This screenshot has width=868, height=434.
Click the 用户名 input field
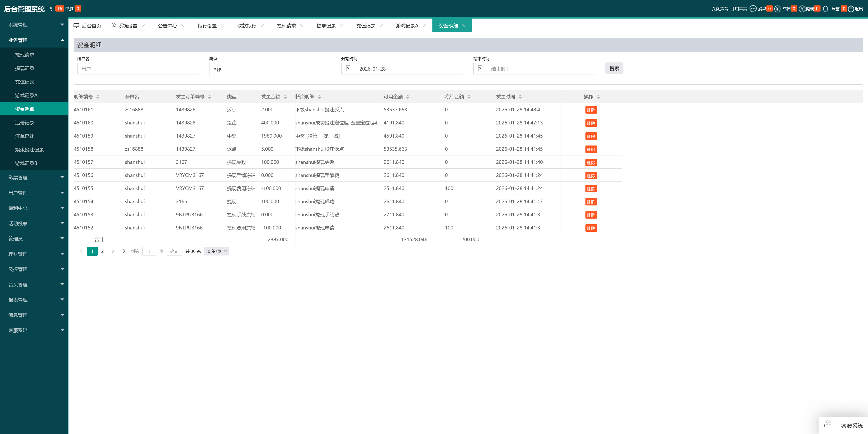pyautogui.click(x=138, y=69)
